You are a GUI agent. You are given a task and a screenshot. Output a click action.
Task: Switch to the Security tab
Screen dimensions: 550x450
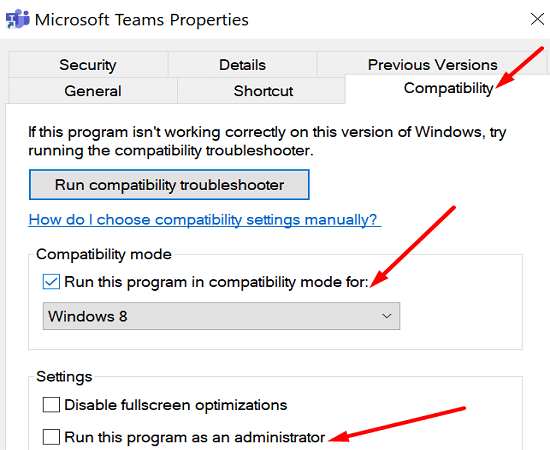(88, 65)
